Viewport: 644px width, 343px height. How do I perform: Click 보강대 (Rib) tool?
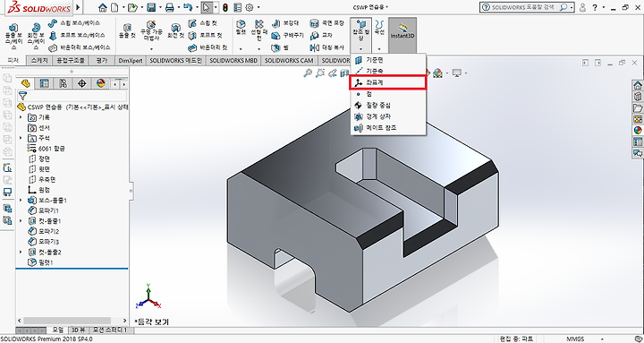[285, 23]
